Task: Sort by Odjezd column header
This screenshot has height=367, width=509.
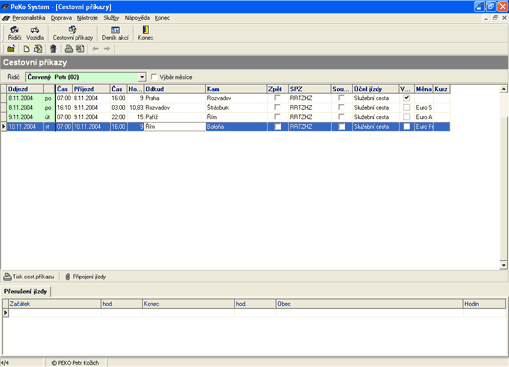Action: click(x=25, y=89)
